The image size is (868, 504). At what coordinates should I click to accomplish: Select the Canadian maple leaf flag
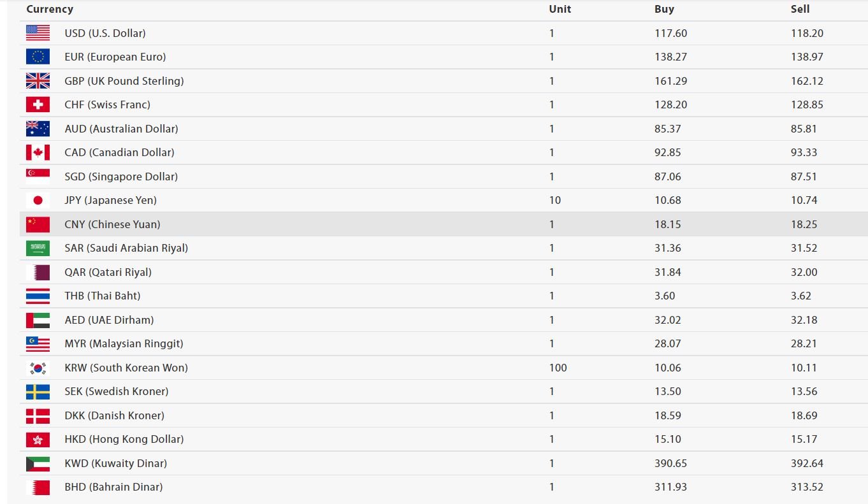click(x=38, y=152)
